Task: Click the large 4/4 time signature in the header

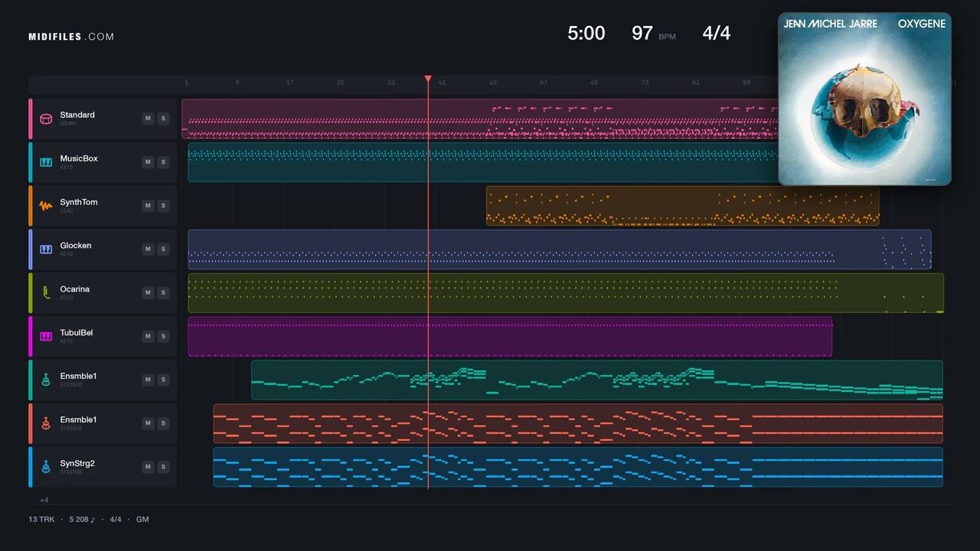Action: coord(717,33)
